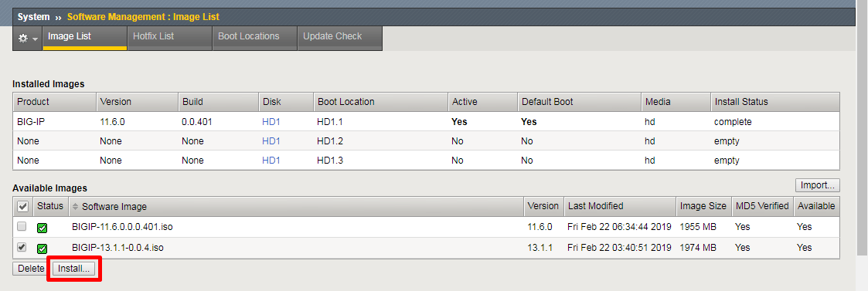Click the Version column header in Available Images

543,206
